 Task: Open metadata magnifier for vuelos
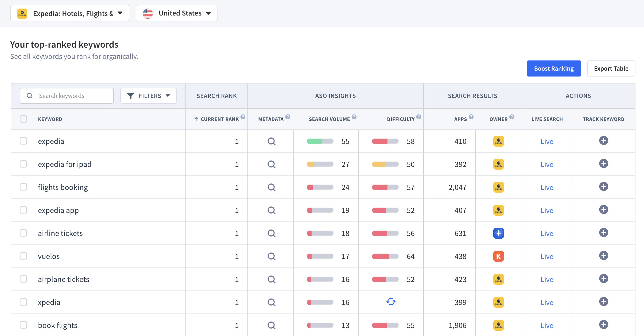pos(271,257)
